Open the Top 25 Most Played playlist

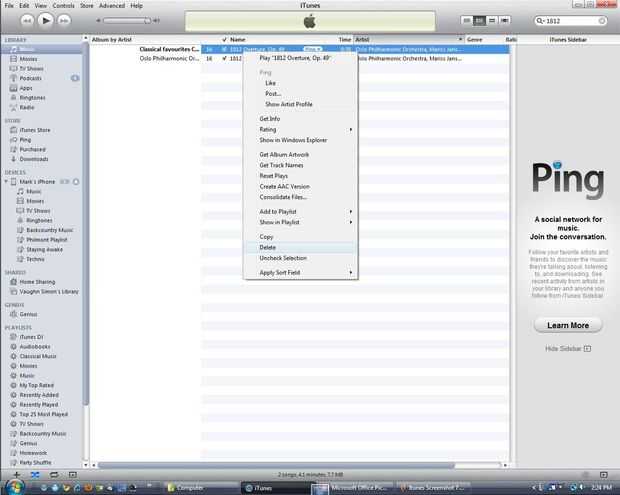tap(43, 414)
